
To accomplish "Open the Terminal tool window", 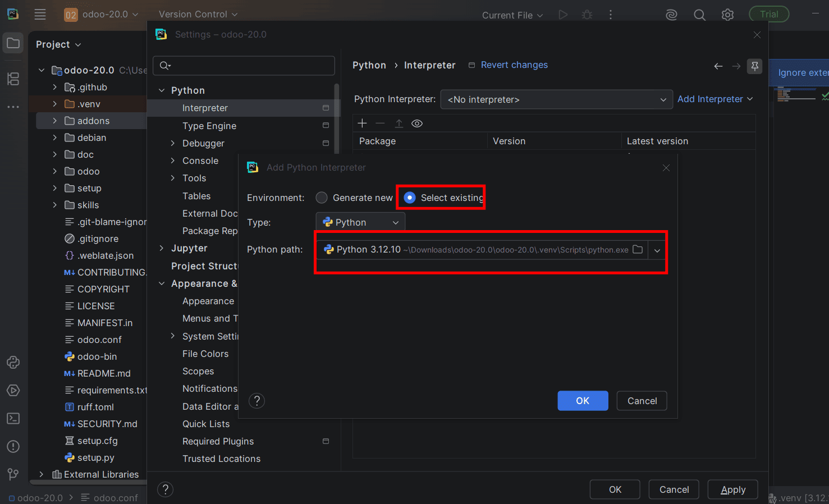I will tap(13, 419).
